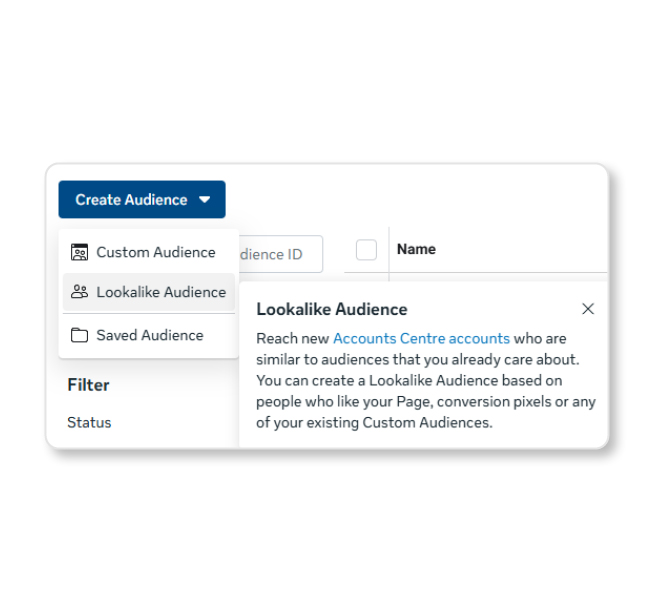Click the Create Audience button
This screenshot has height=612, width=654.
(x=142, y=199)
